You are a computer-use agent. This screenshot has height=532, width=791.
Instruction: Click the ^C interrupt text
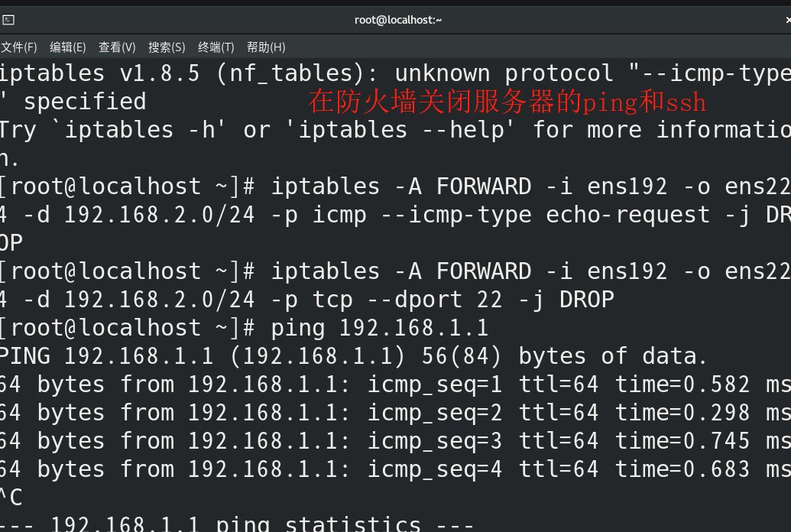pyautogui.click(x=11, y=497)
